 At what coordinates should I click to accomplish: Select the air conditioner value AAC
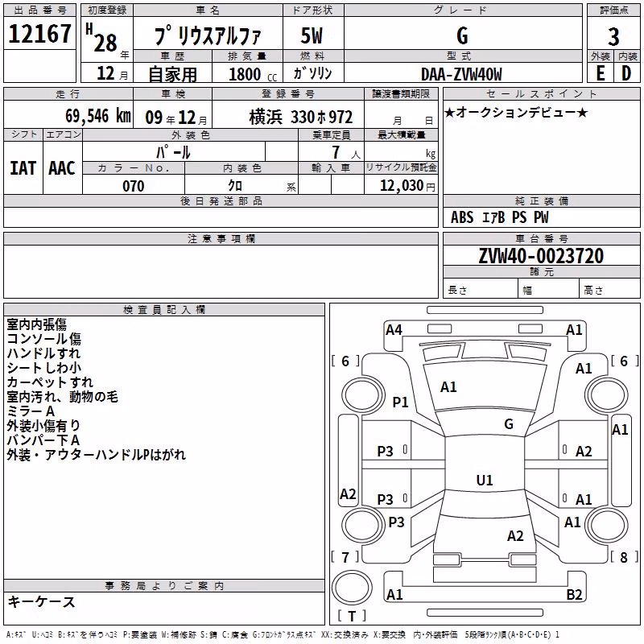(62, 168)
